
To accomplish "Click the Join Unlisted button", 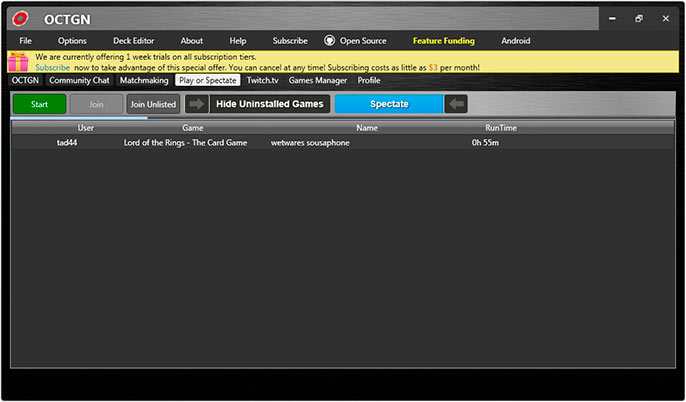I will click(x=153, y=104).
